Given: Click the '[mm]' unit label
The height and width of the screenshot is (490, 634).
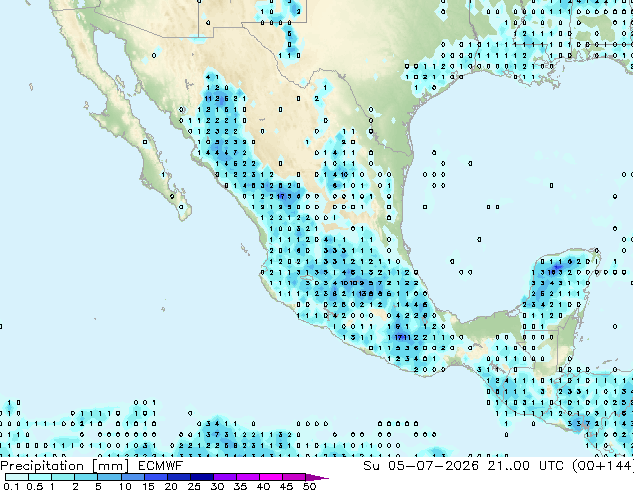Looking at the screenshot, I should [110, 466].
